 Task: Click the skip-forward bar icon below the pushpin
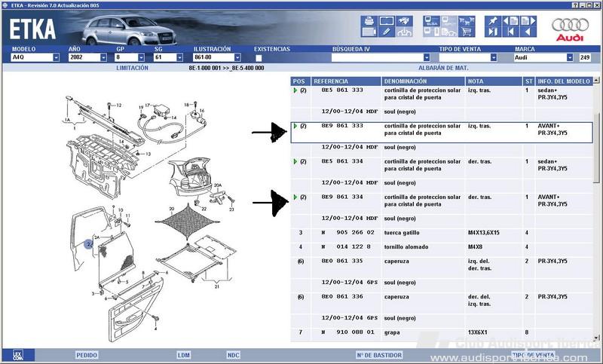click(x=493, y=32)
